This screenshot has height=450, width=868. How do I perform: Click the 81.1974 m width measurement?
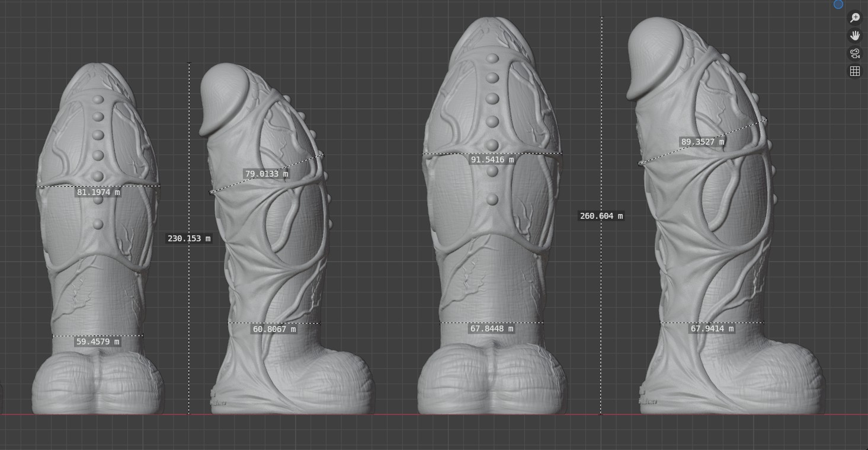coord(98,192)
